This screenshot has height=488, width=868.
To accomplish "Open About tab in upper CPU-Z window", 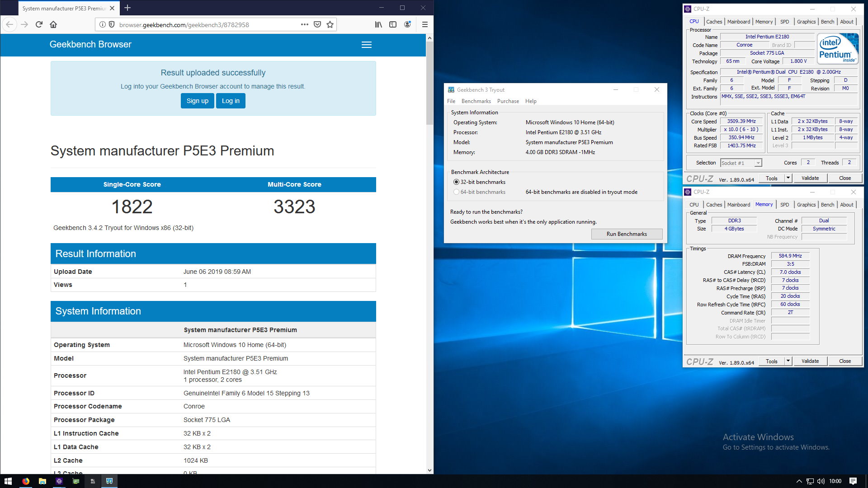I will click(847, 22).
